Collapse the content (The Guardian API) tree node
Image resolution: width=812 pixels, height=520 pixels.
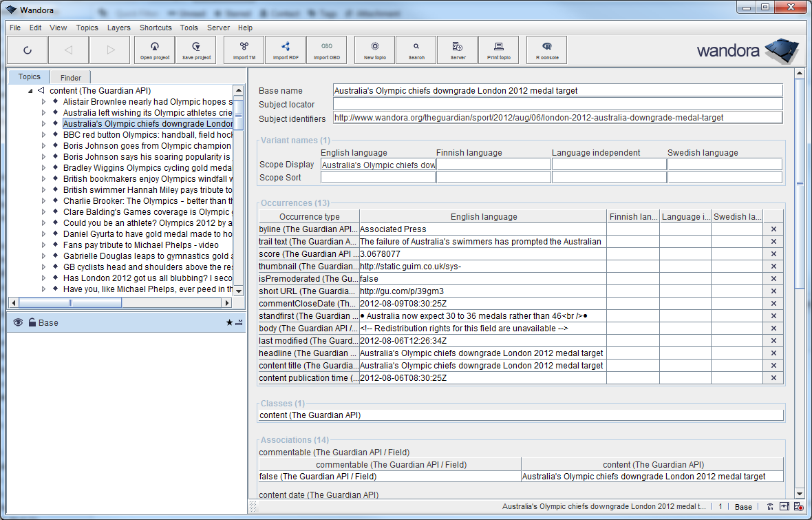(31, 91)
